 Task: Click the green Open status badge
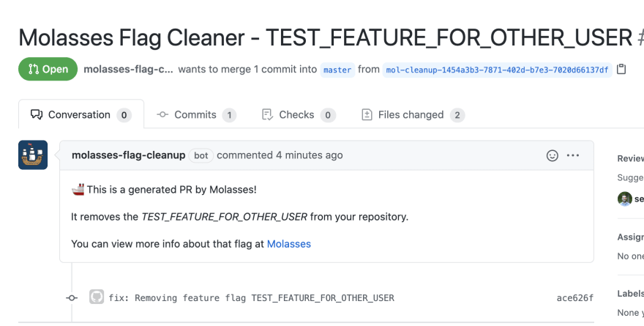[48, 69]
